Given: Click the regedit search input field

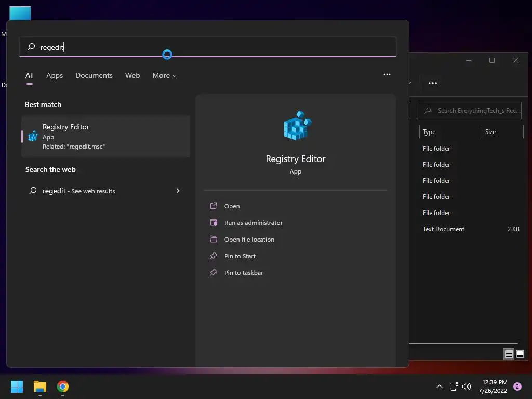Looking at the screenshot, I should tap(208, 47).
